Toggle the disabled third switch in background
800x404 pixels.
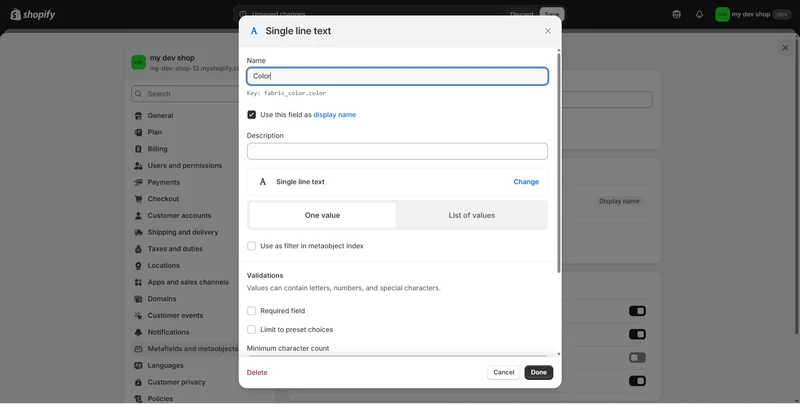[637, 358]
